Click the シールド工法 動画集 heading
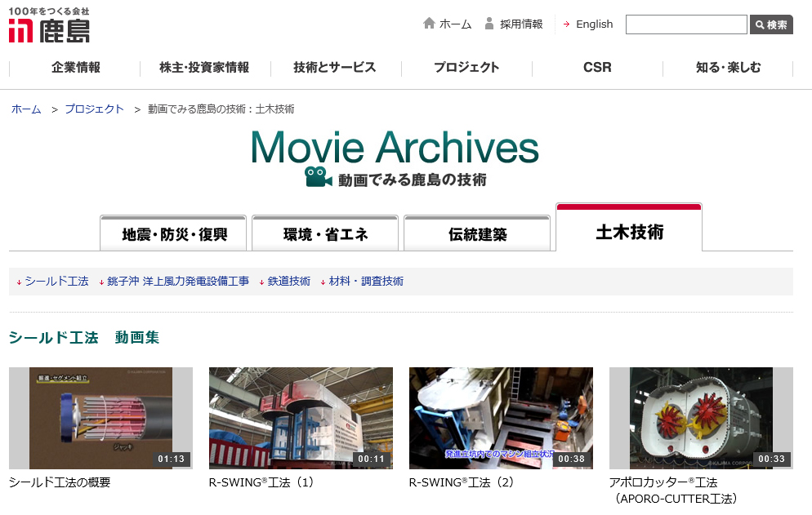 point(84,337)
